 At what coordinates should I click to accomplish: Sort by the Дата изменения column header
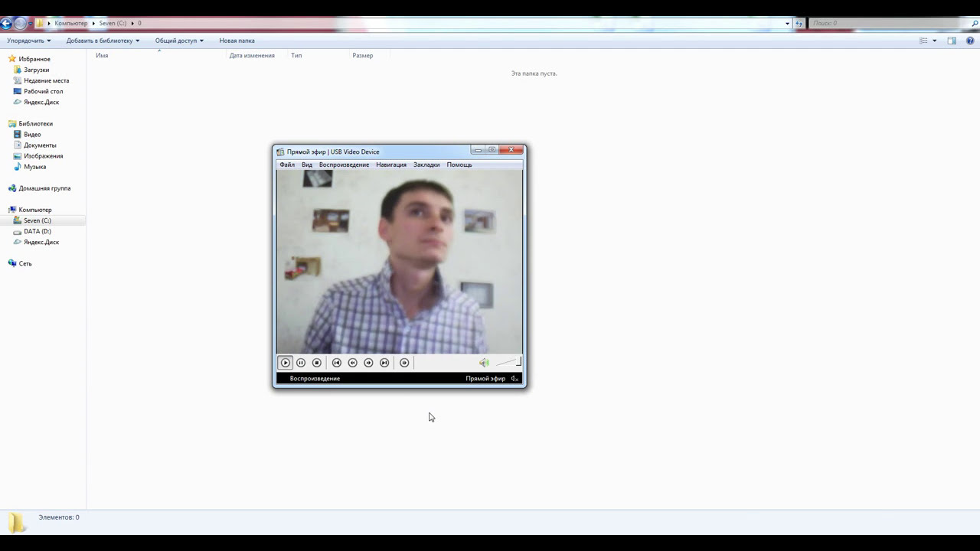coord(252,56)
